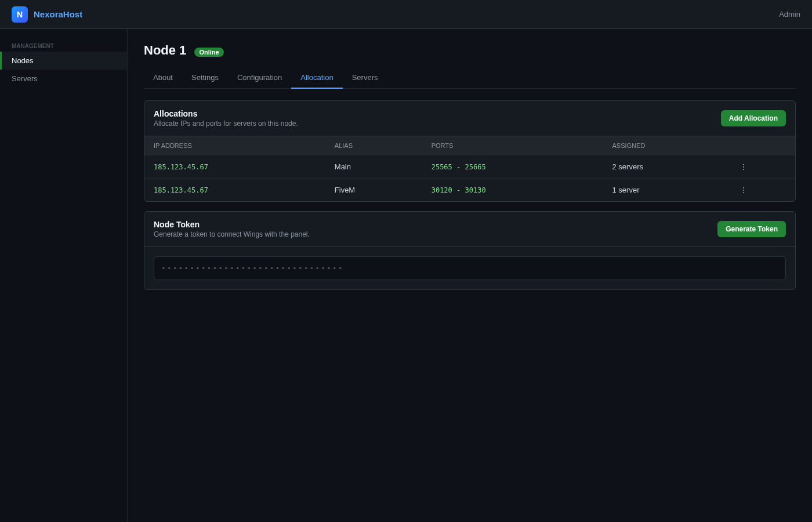Select Nodes in the sidebar
Screen dimensions: 812x522
pyautogui.click(x=64, y=61)
